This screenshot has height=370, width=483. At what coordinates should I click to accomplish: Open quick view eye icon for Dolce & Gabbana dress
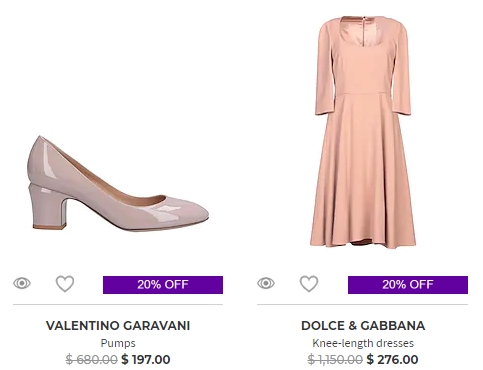(266, 283)
